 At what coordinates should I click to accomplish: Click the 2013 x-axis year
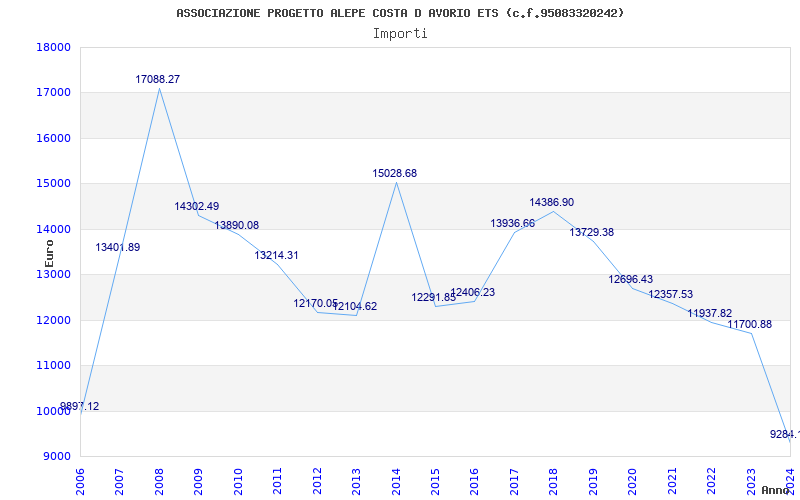356,482
